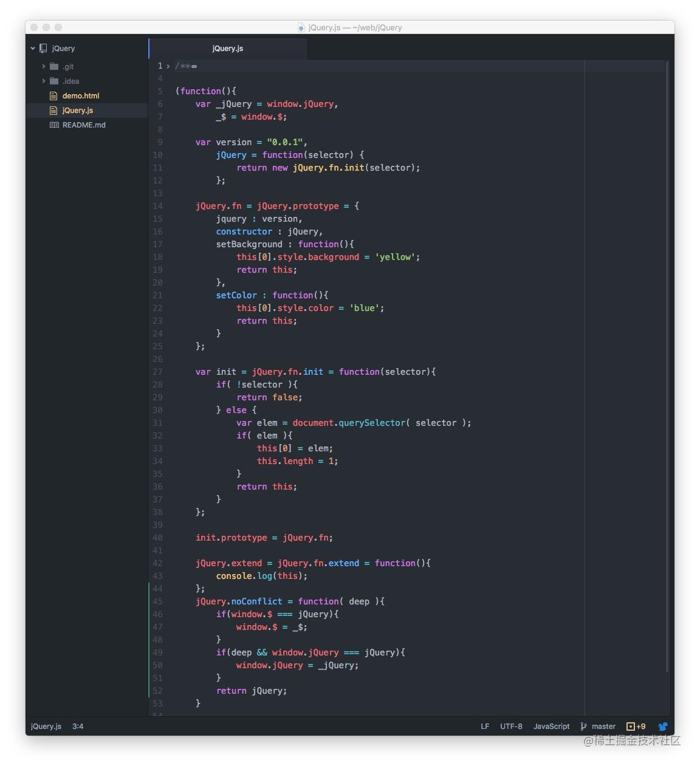This screenshot has width=700, height=766.
Task: Click the .git folder icon
Action: (54, 66)
